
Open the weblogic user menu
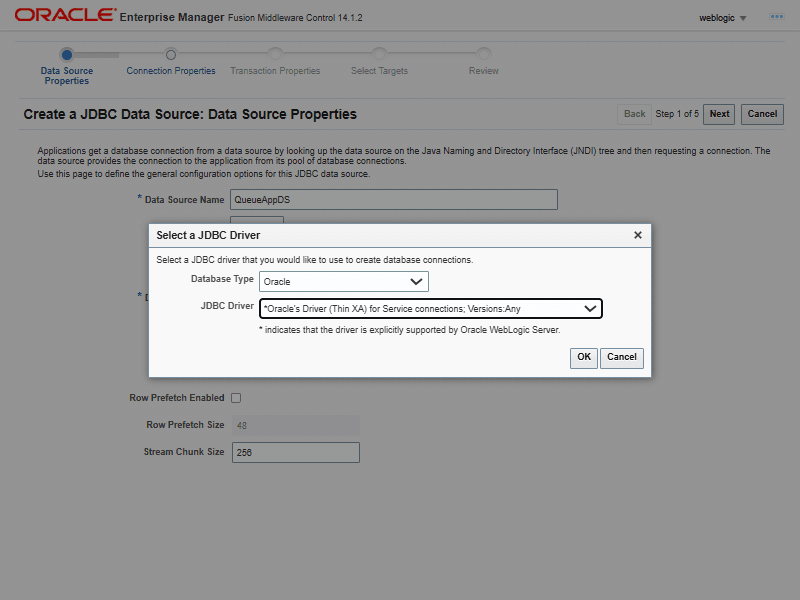[722, 18]
